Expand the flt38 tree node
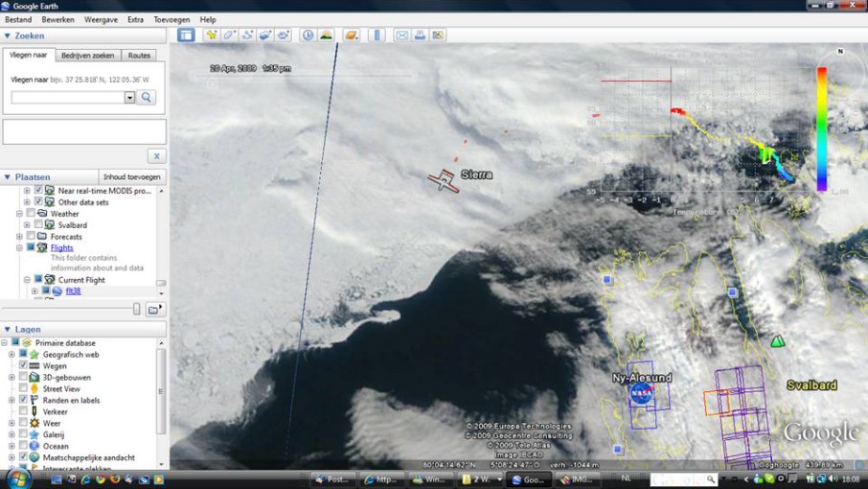 [34, 291]
